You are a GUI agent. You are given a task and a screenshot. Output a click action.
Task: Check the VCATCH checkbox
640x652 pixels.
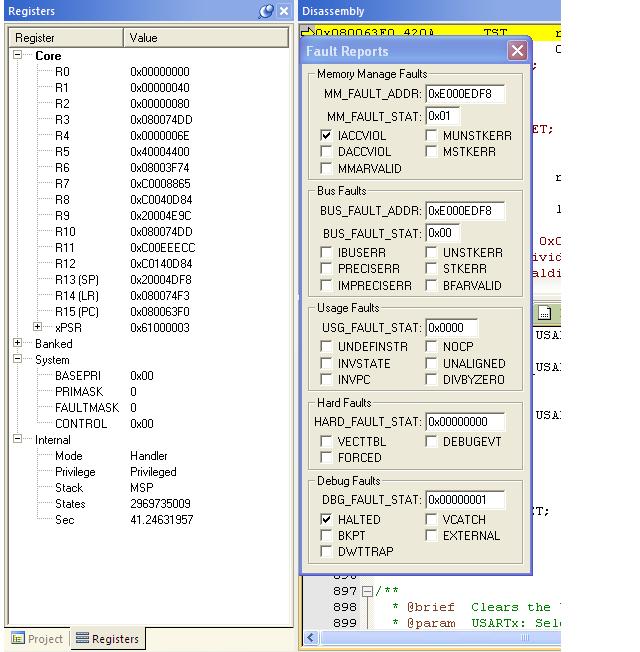(431, 519)
